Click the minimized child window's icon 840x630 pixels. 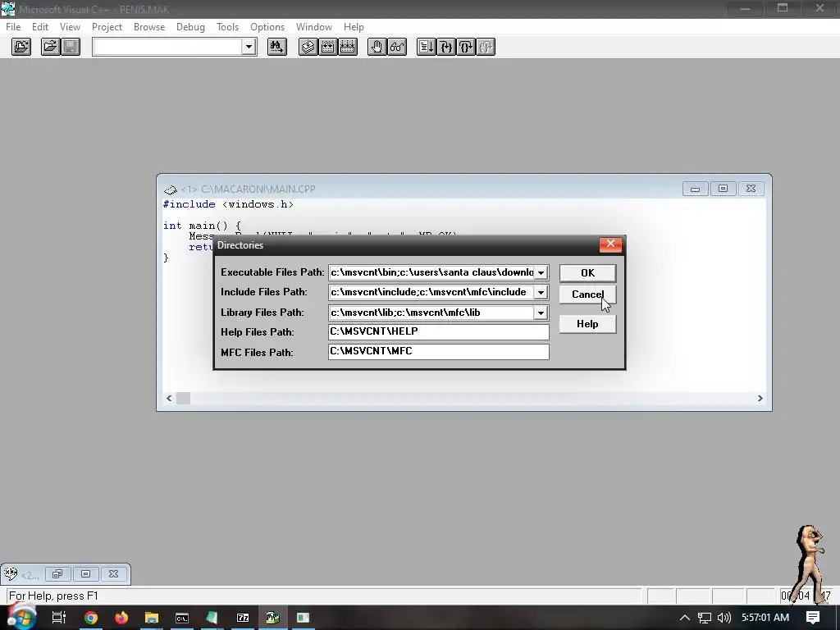click(x=10, y=574)
